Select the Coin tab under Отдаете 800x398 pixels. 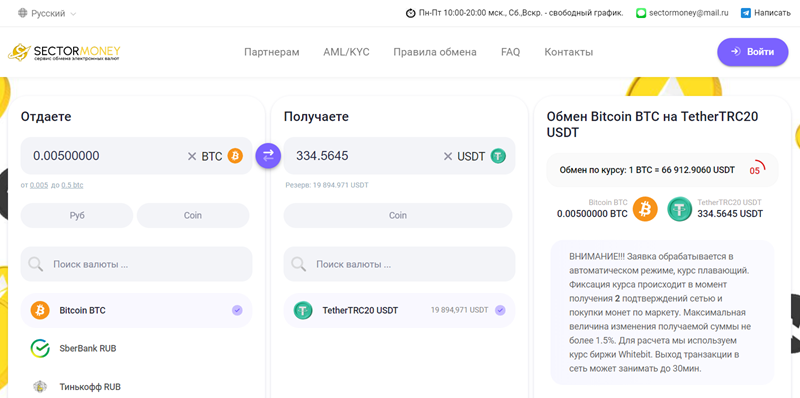pos(193,215)
